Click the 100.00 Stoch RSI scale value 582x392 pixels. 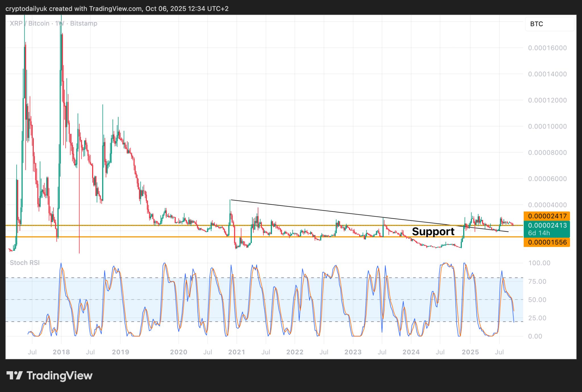point(539,263)
